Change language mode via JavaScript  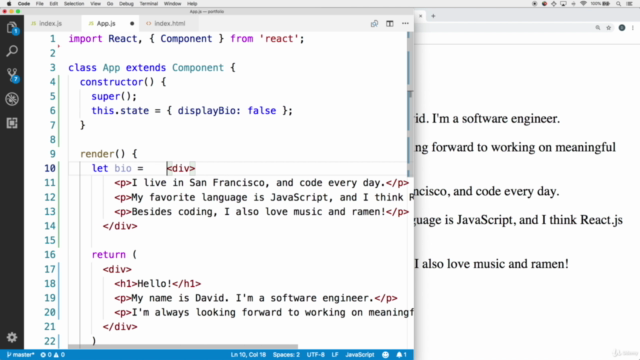click(360, 355)
